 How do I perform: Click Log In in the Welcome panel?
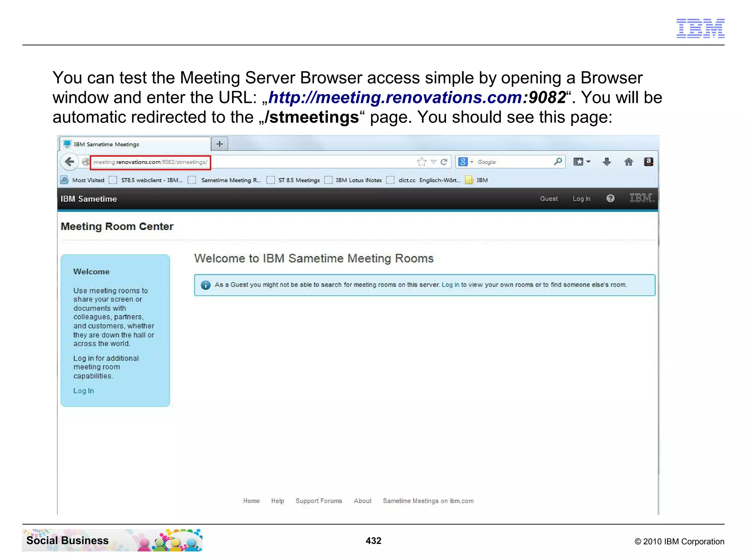84,391
